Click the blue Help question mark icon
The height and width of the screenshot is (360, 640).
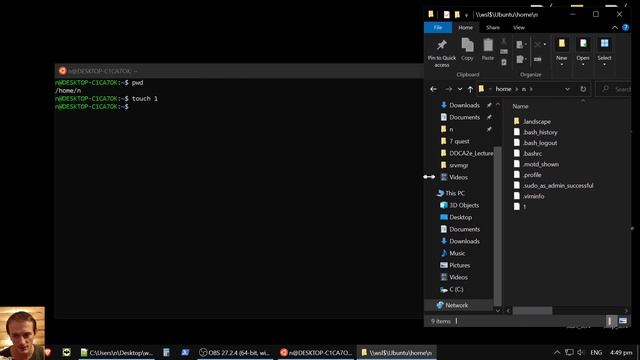[626, 27]
